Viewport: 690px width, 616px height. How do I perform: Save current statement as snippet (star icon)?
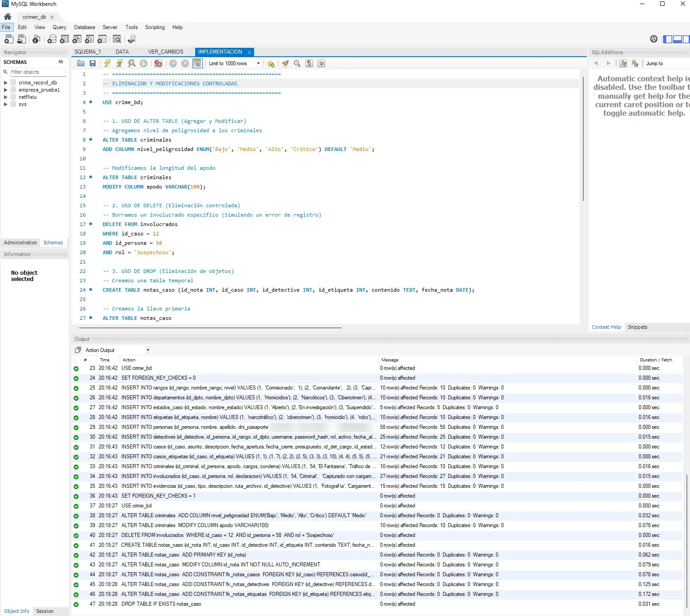(271, 63)
